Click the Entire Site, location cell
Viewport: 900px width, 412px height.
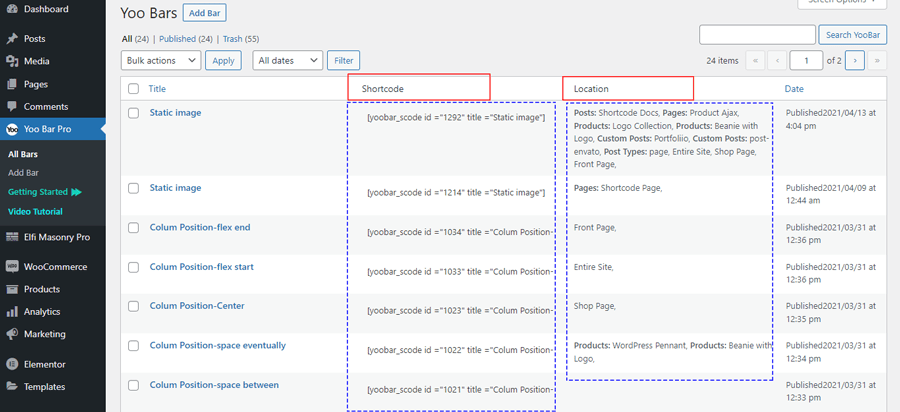point(593,267)
